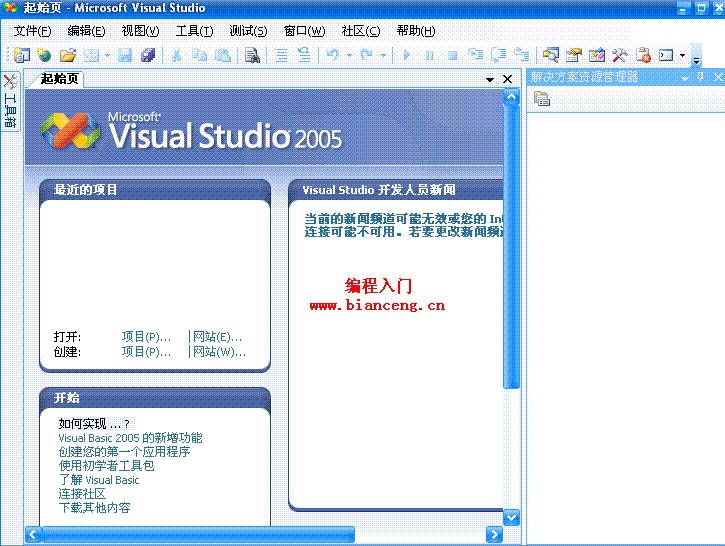Image resolution: width=725 pixels, height=546 pixels.
Task: Click the Paste clipboard icon
Action: click(x=223, y=55)
